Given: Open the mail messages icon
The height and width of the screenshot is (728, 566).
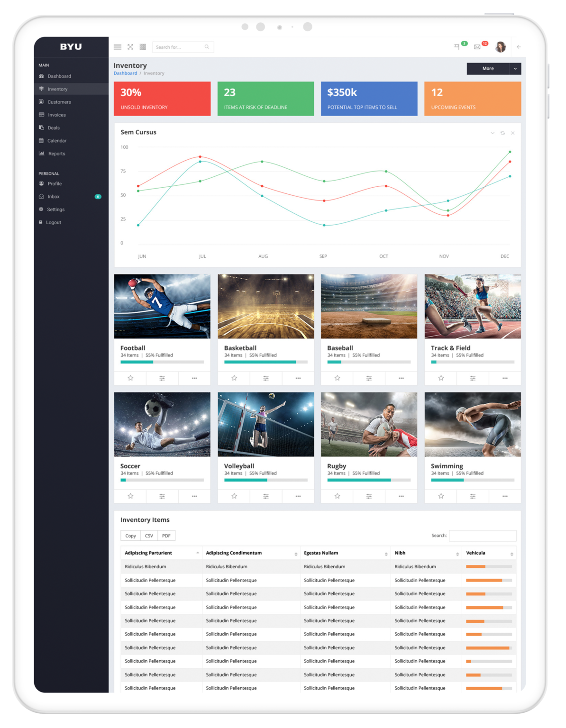Looking at the screenshot, I should coord(477,47).
